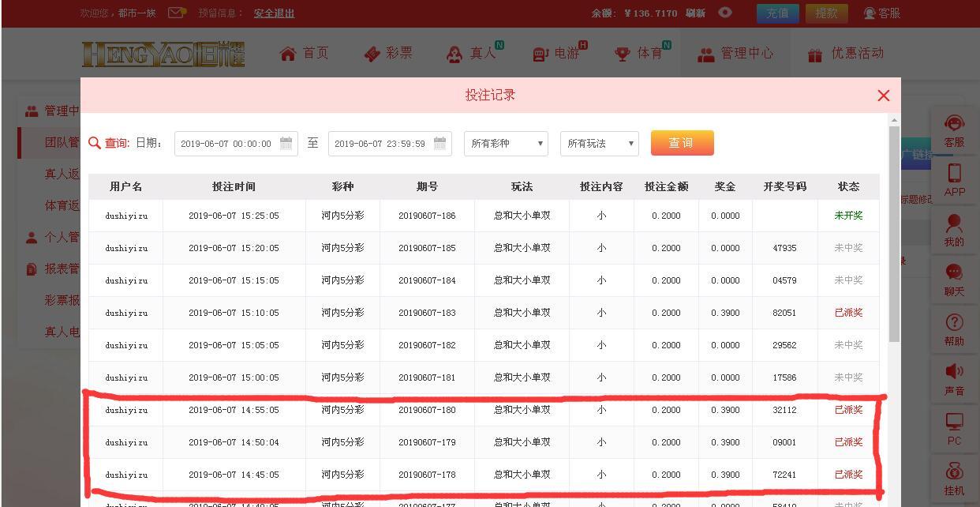Open the calendar picker beside start date
Viewport: 980px width, 507px height.
285,144
